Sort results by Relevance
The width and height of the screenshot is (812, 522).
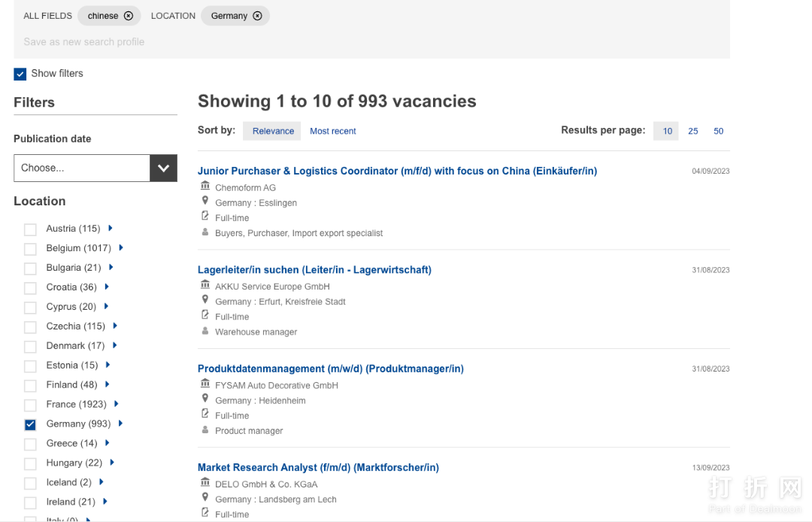[x=272, y=131]
